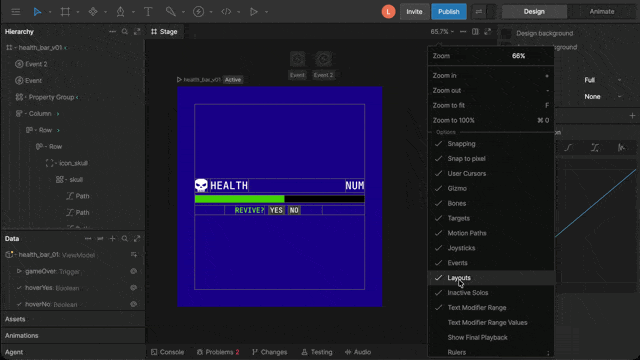Select the code scripting tool
The image size is (640, 360).
(x=226, y=11)
